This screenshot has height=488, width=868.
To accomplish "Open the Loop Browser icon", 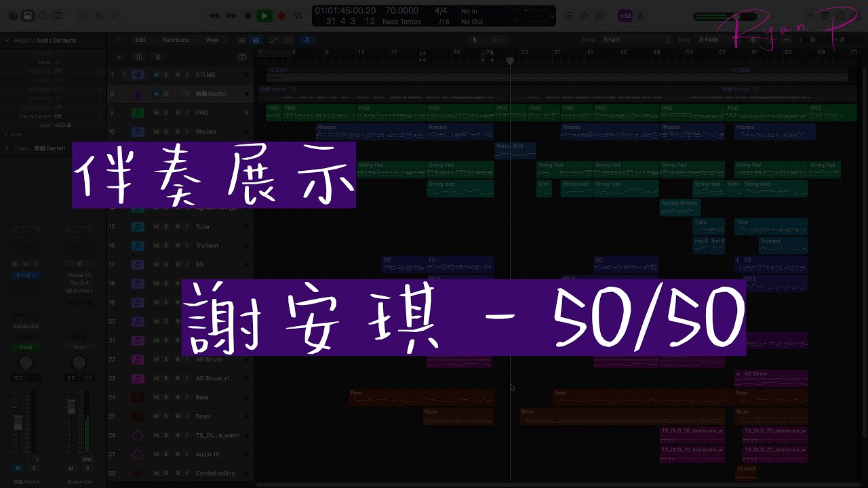I will click(x=838, y=16).
